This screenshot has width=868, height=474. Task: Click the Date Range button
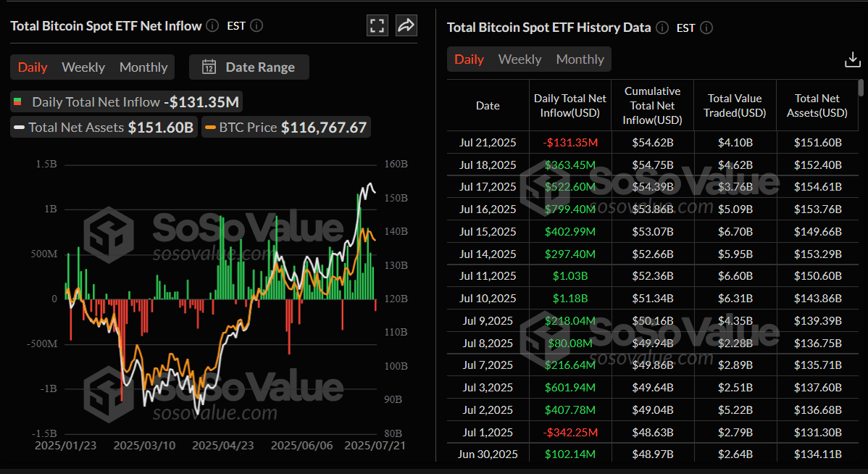click(249, 67)
